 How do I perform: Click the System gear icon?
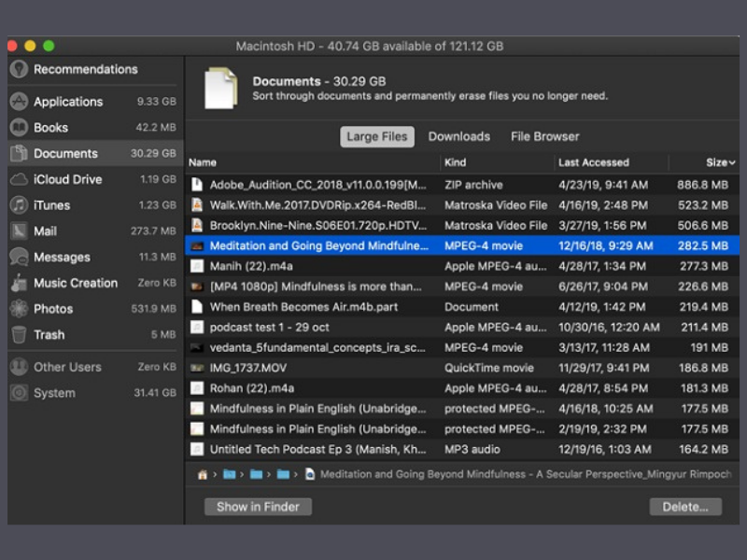19,392
